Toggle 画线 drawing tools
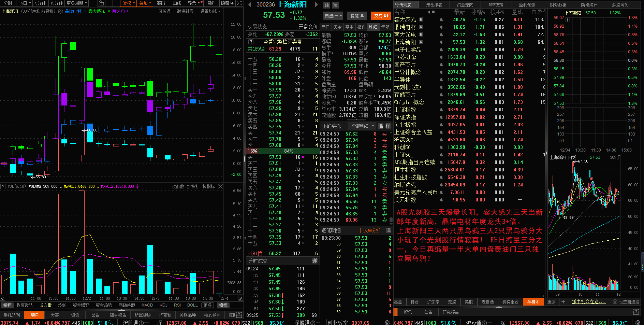The height and width of the screenshot is (325, 644). tap(177, 3)
